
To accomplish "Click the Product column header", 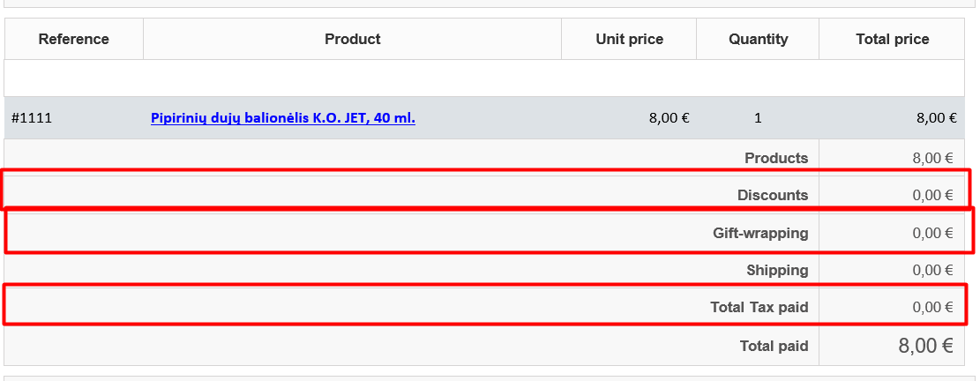I will coord(352,39).
